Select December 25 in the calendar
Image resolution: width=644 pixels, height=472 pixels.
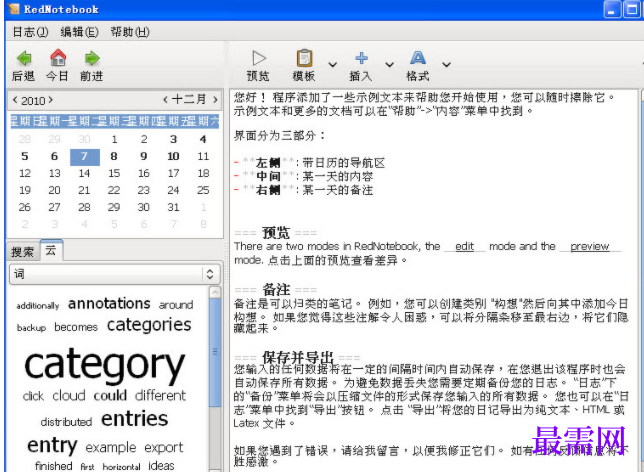pos(203,190)
